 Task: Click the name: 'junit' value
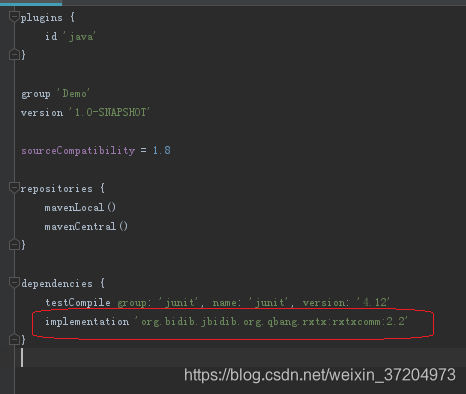[250, 303]
